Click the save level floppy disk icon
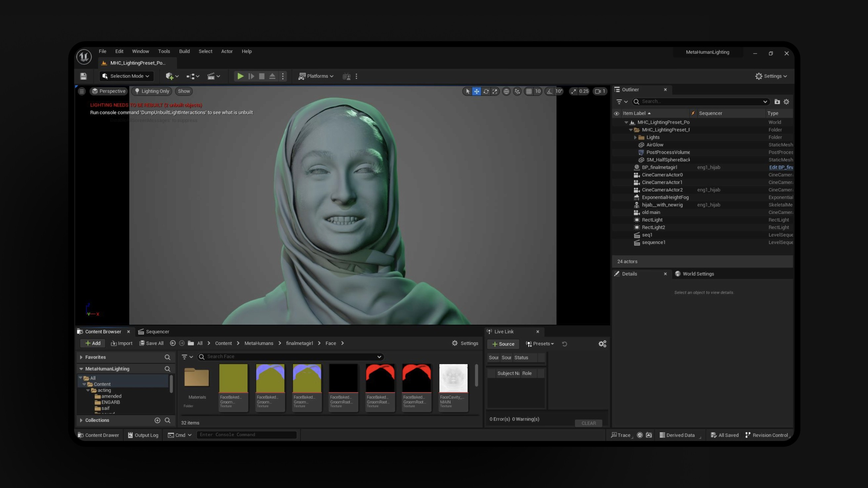 point(83,76)
